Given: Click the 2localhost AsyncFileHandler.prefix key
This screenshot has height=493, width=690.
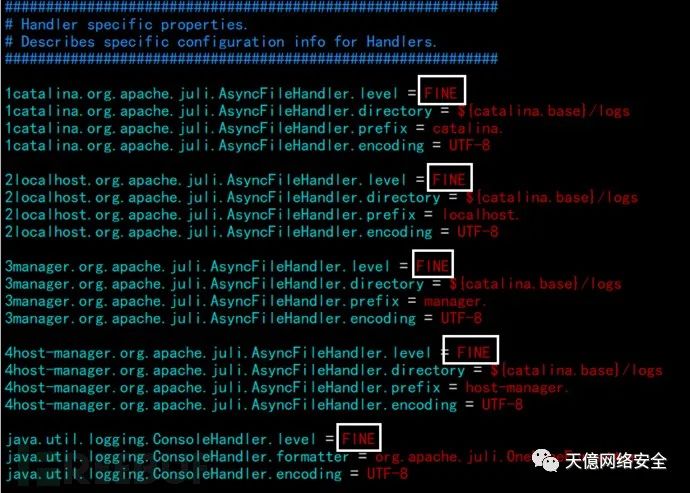Looking at the screenshot, I should [x=210, y=214].
